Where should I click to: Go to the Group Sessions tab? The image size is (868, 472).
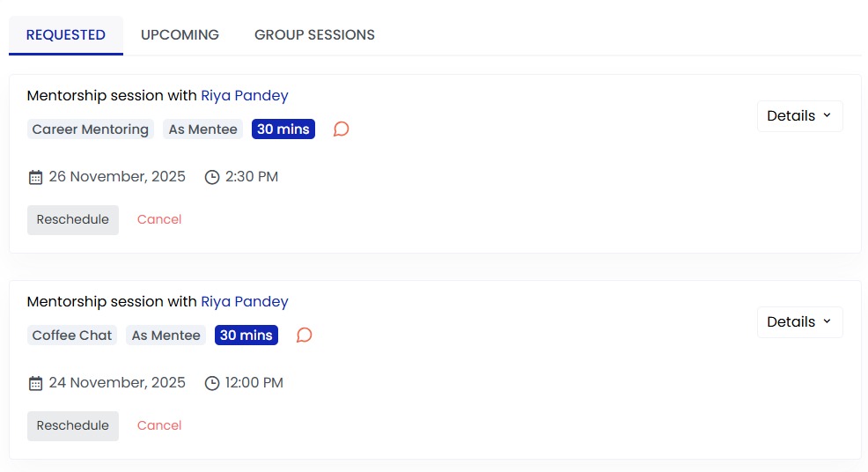click(314, 35)
